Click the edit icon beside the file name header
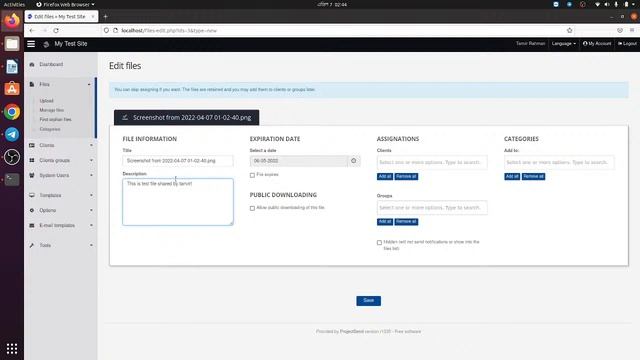The image size is (640, 360). pos(125,118)
